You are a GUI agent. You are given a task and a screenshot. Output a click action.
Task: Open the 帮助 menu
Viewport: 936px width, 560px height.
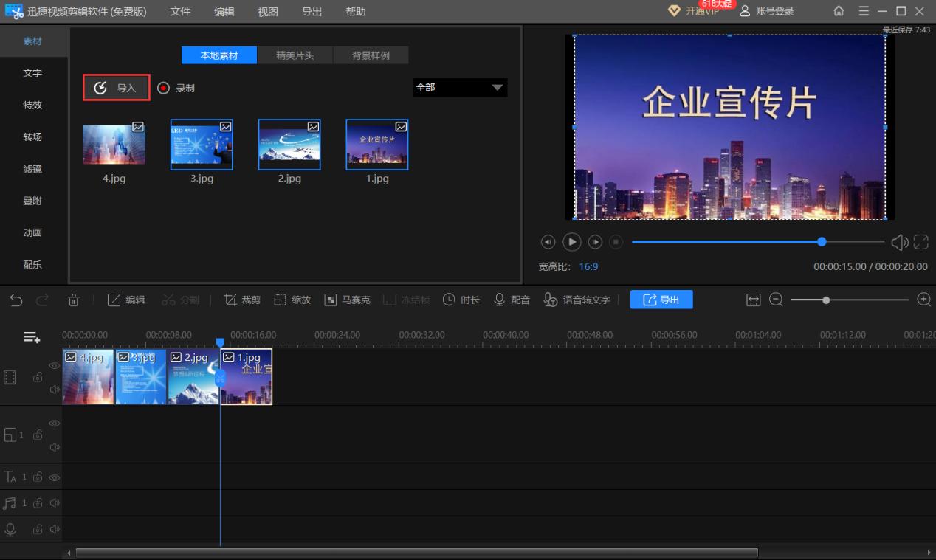[x=356, y=12]
